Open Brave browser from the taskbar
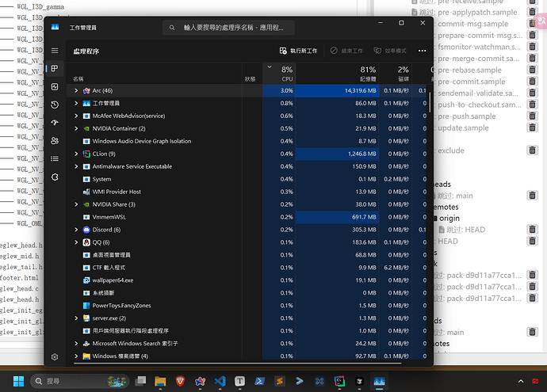The height and width of the screenshot is (392, 547). point(180,381)
